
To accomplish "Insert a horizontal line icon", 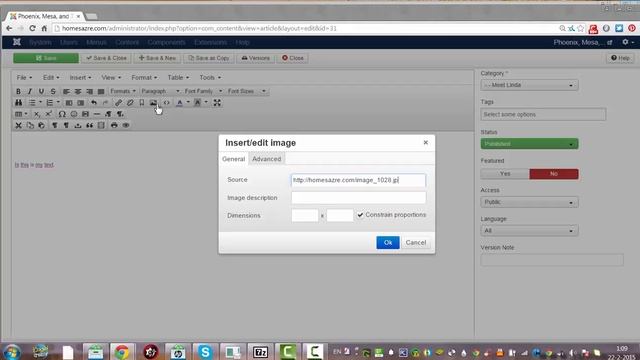I will (x=97, y=114).
